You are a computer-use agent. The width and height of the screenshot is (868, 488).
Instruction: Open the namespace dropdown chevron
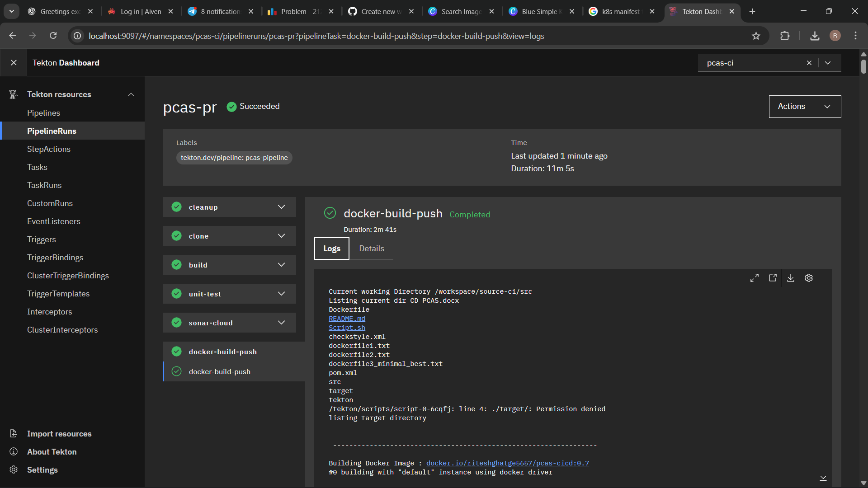[828, 63]
